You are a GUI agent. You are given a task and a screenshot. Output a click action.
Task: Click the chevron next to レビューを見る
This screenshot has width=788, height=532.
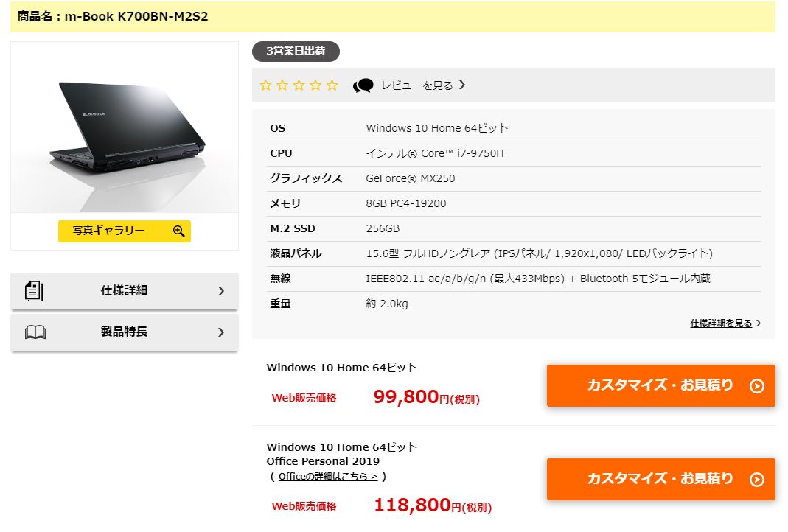click(463, 85)
